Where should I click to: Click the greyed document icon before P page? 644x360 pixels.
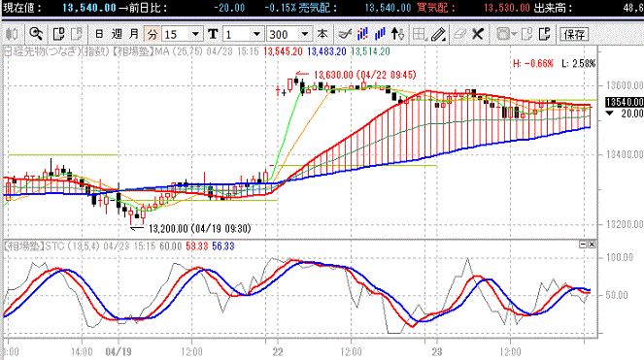pos(526,34)
